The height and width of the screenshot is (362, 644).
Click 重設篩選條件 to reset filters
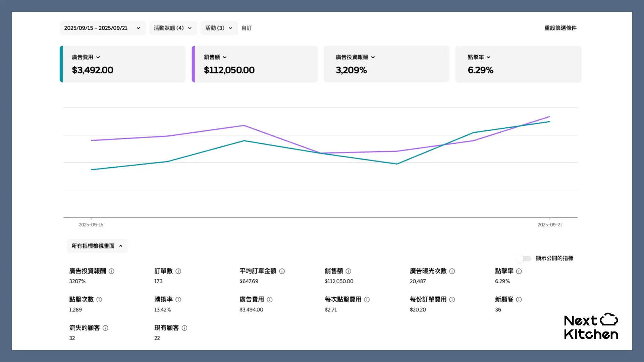tap(560, 28)
